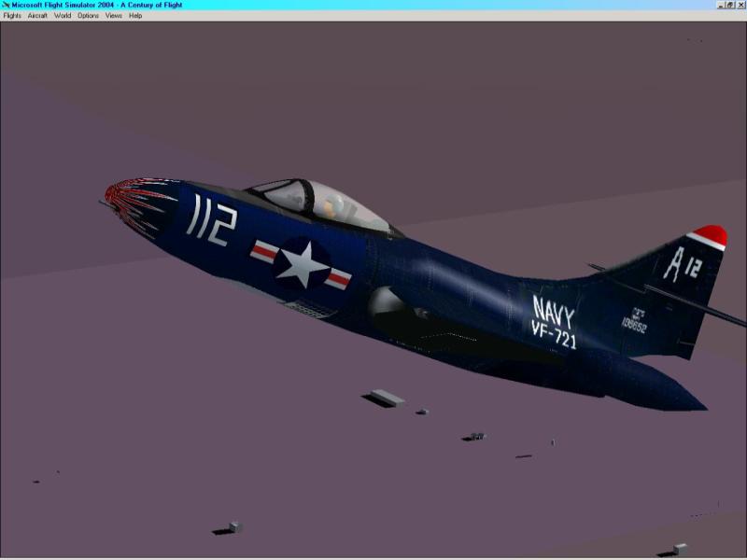Minimize the Flight Simulator window
The width and height of the screenshot is (747, 560).
[721, 5]
